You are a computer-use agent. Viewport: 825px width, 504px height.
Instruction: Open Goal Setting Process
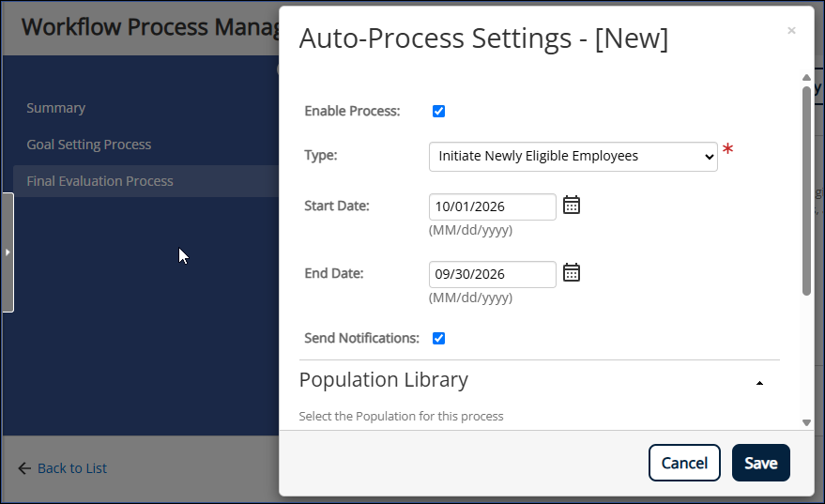point(89,145)
